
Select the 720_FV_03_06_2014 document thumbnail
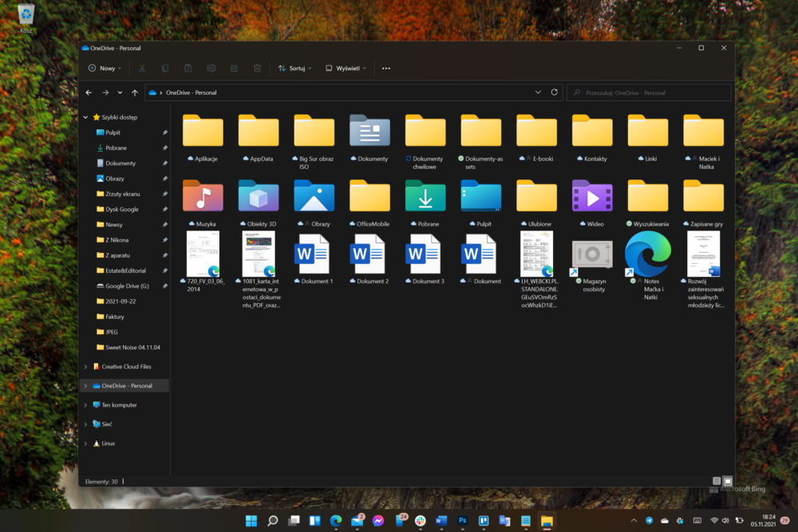click(203, 254)
